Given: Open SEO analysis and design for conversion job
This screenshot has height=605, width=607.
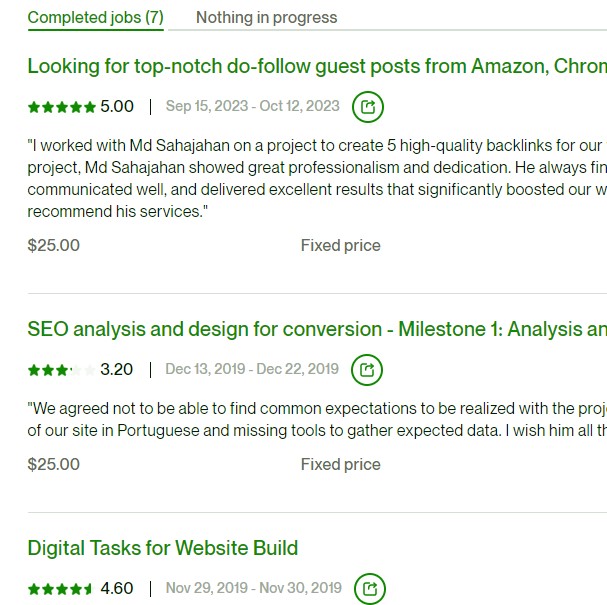Looking at the screenshot, I should click(x=317, y=329).
